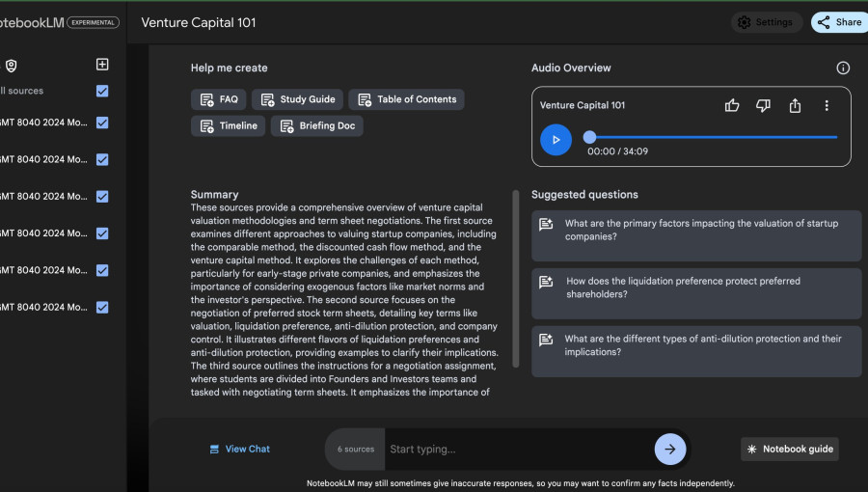Focus the Start typing input field
This screenshot has height=492, width=868.
coord(519,449)
